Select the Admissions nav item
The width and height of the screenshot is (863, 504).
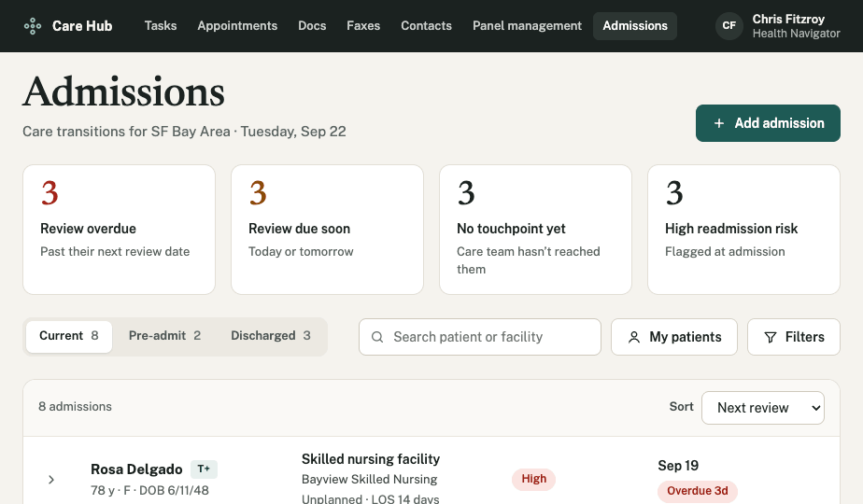[x=635, y=26]
